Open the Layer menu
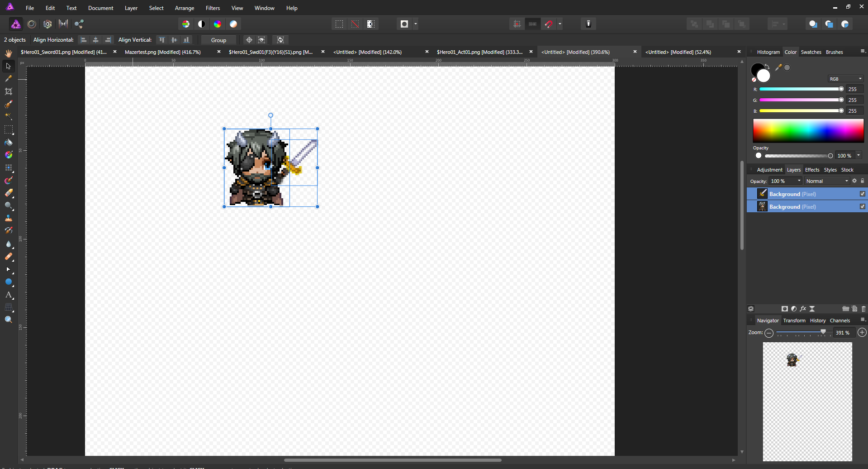This screenshot has height=469, width=868. click(131, 8)
